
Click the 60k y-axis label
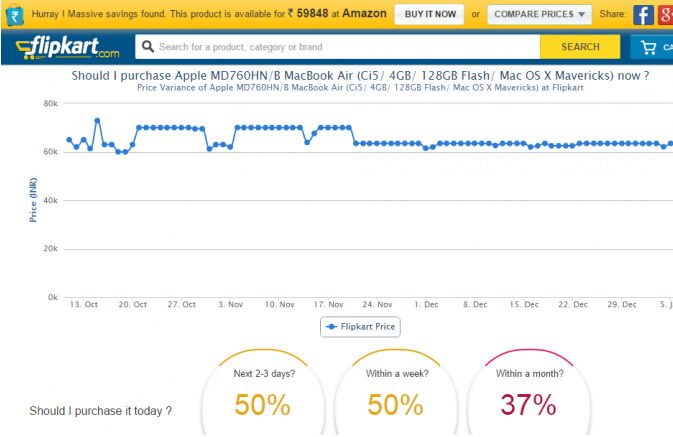pos(51,152)
